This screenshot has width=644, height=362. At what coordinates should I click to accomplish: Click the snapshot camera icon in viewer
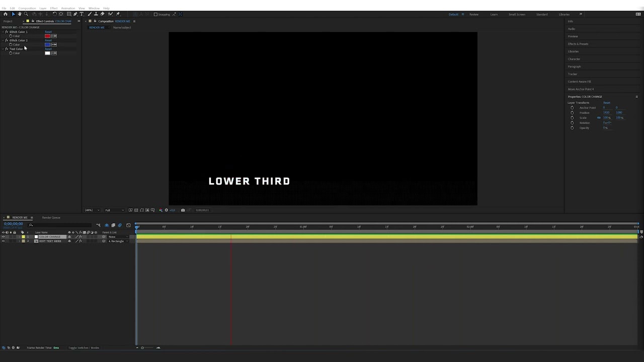tap(183, 210)
